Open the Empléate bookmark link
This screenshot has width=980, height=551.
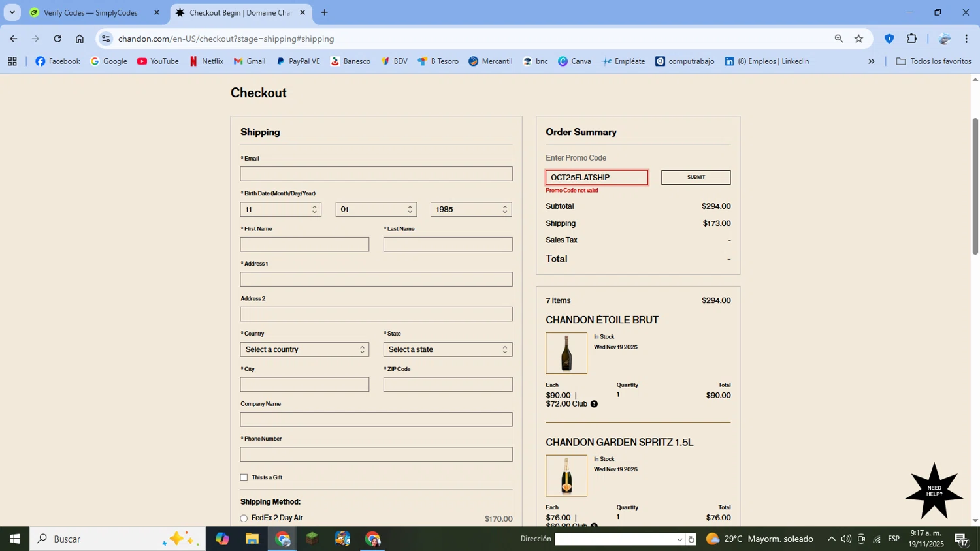pos(623,61)
